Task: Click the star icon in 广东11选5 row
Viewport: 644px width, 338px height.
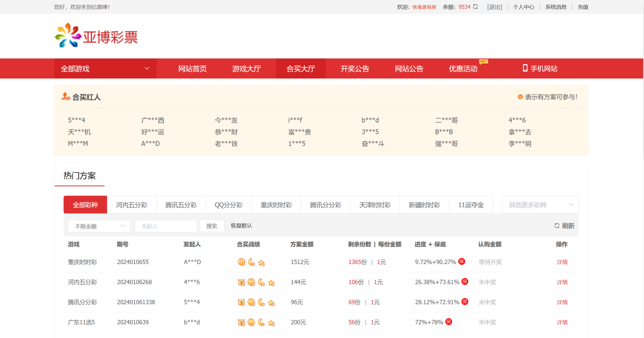Action: (x=271, y=323)
